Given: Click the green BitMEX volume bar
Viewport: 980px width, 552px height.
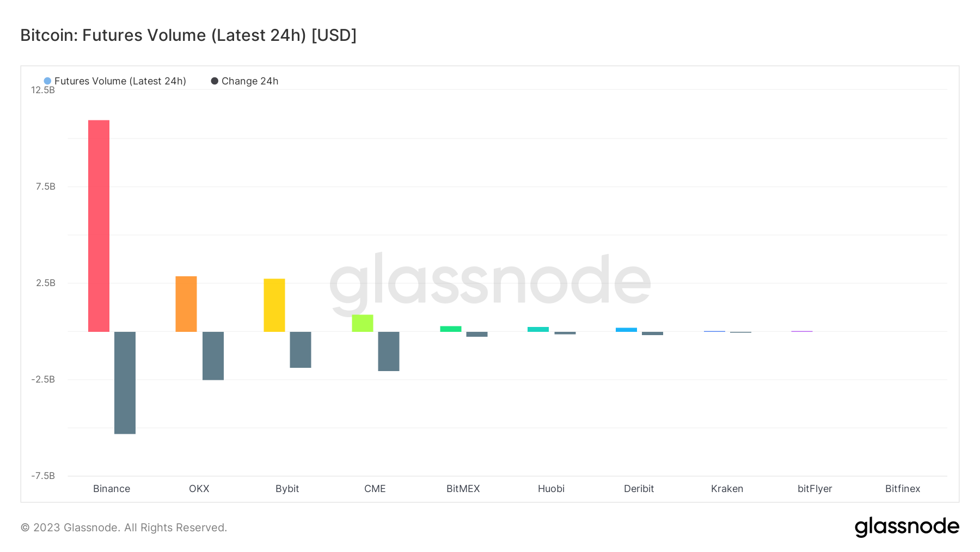Looking at the screenshot, I should click(451, 329).
